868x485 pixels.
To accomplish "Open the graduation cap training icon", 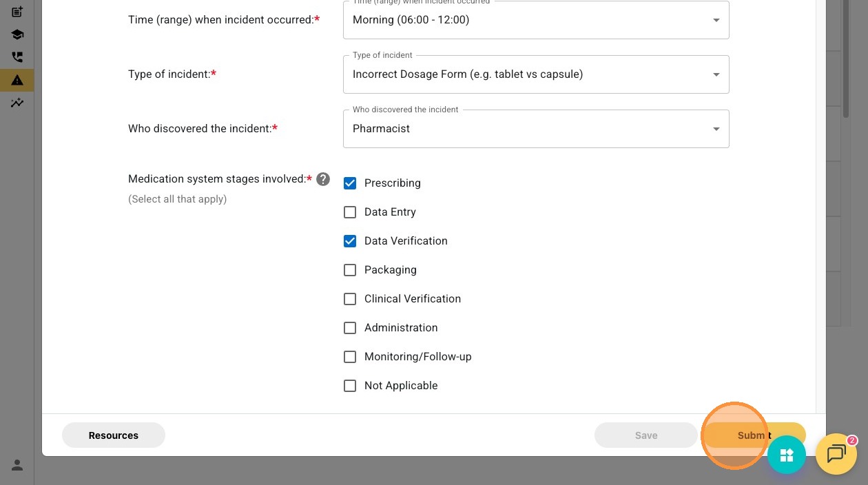I will click(x=17, y=34).
